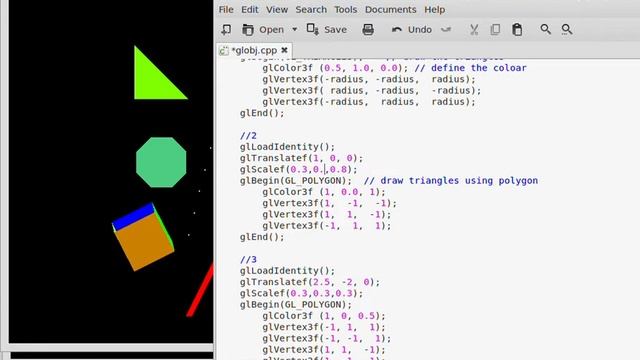
Task: Click the Find magnifier icon
Action: [x=546, y=29]
